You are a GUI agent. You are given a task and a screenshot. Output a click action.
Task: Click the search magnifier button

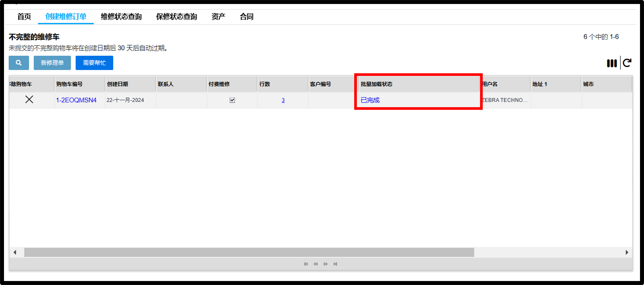[19, 63]
